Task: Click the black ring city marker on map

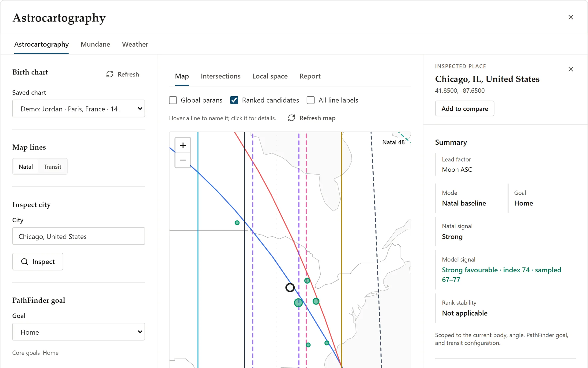Action: [290, 287]
